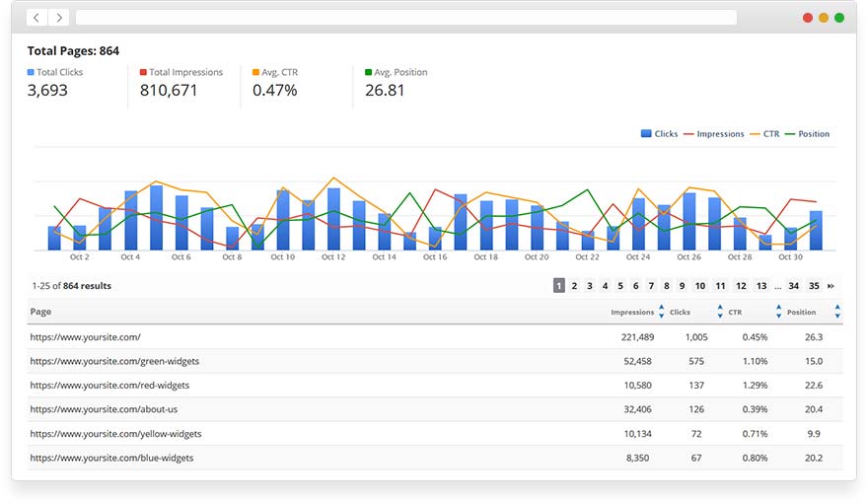
Task: Toggle Clicks series in chart legend
Action: click(x=659, y=134)
